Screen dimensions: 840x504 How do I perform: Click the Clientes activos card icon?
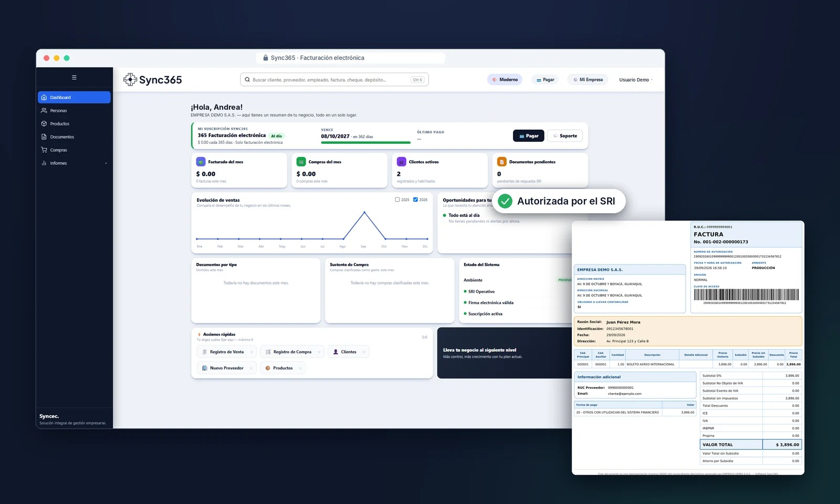pos(401,162)
